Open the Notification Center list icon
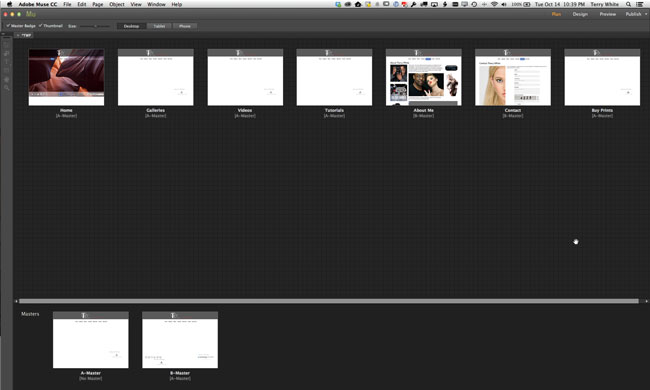 tap(640, 4)
